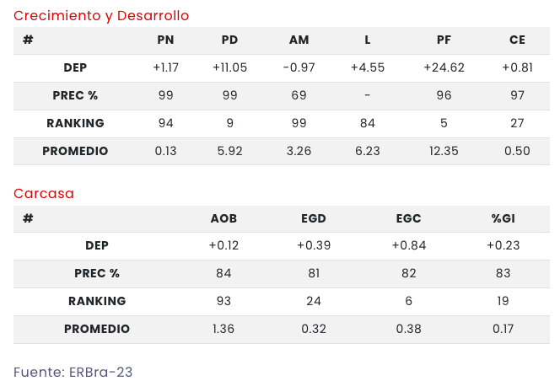Screen dimensions: 560x392
Task: Click the PF DEP value +24.62
Action: [444, 68]
